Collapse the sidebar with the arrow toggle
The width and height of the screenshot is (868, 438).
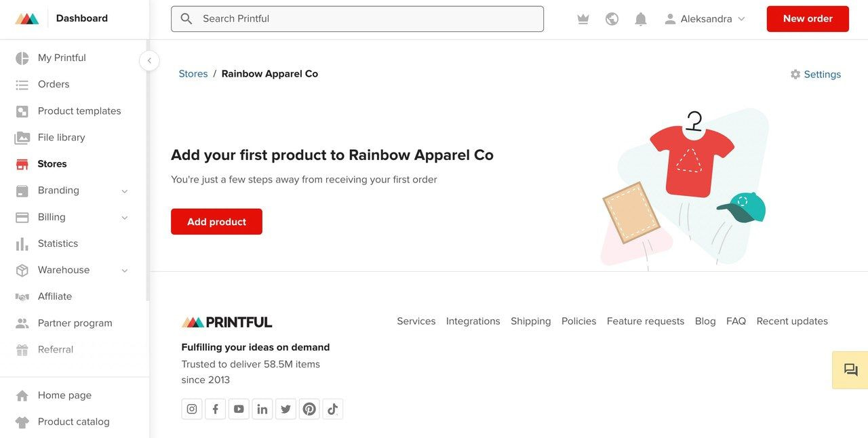point(149,60)
